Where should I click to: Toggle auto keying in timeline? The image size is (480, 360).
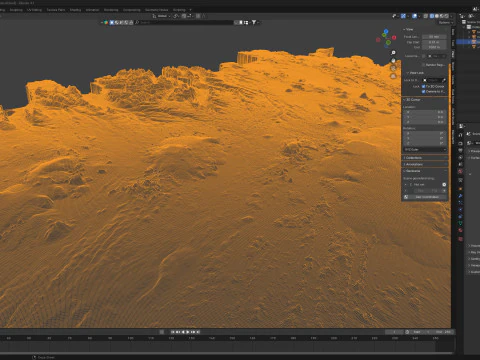pyautogui.click(x=162, y=332)
